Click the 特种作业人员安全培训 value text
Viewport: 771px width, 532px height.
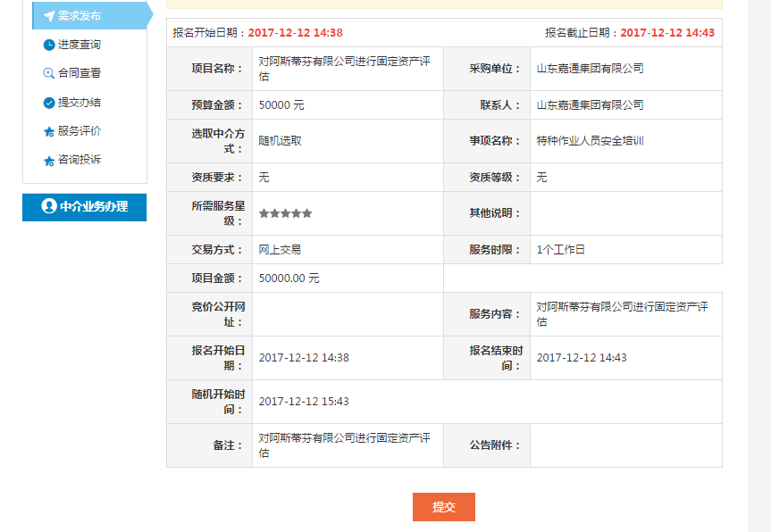[590, 141]
